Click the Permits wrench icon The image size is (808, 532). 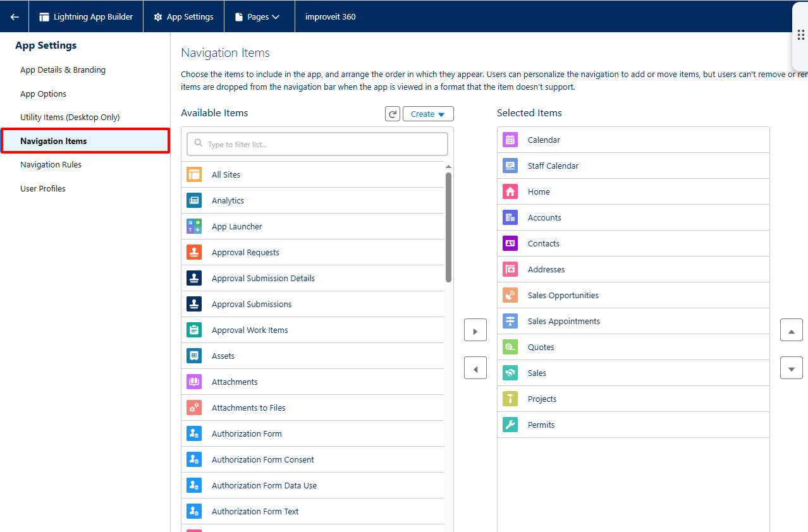510,425
